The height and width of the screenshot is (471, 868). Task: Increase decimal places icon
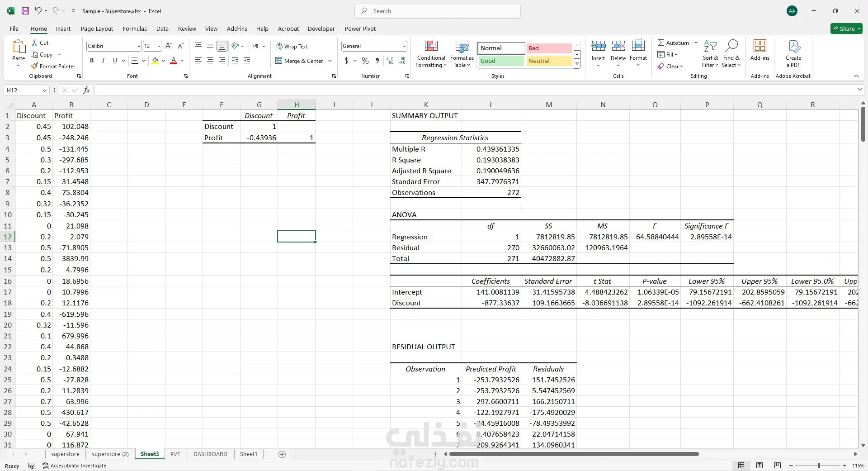[x=390, y=60]
